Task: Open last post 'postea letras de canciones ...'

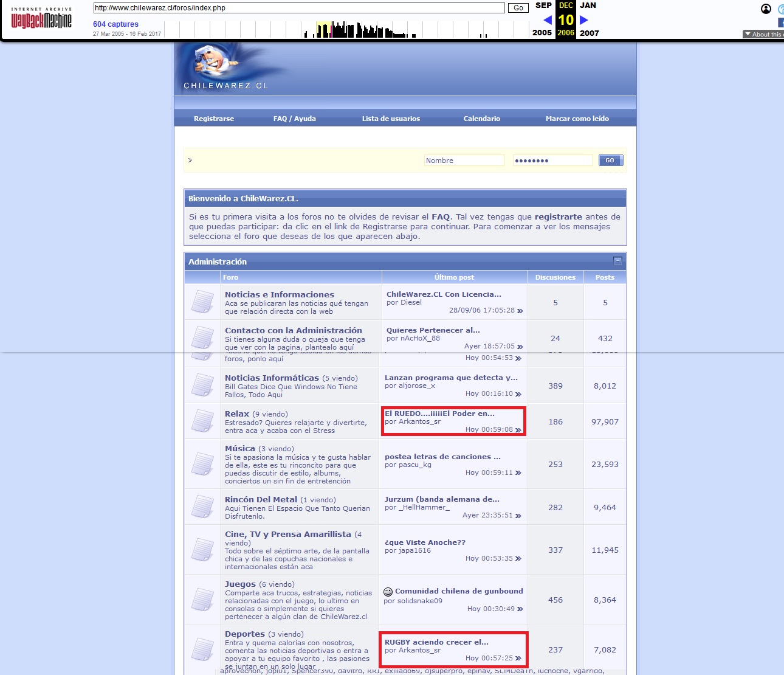Action: point(442,457)
